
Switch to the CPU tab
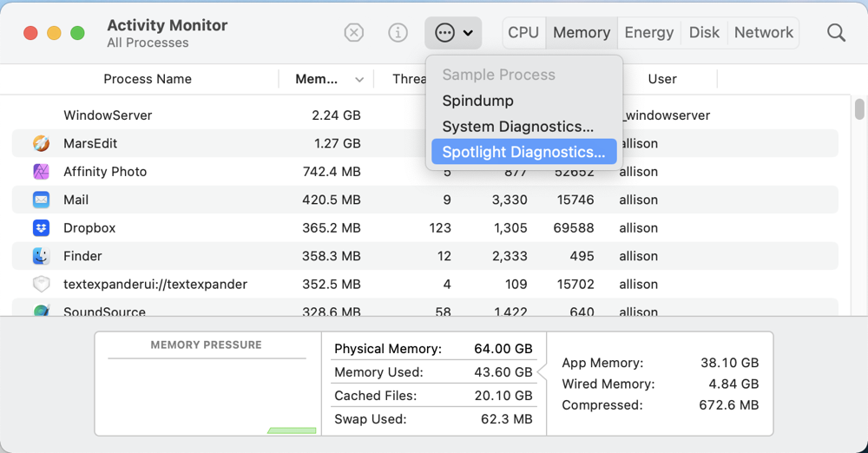point(523,33)
